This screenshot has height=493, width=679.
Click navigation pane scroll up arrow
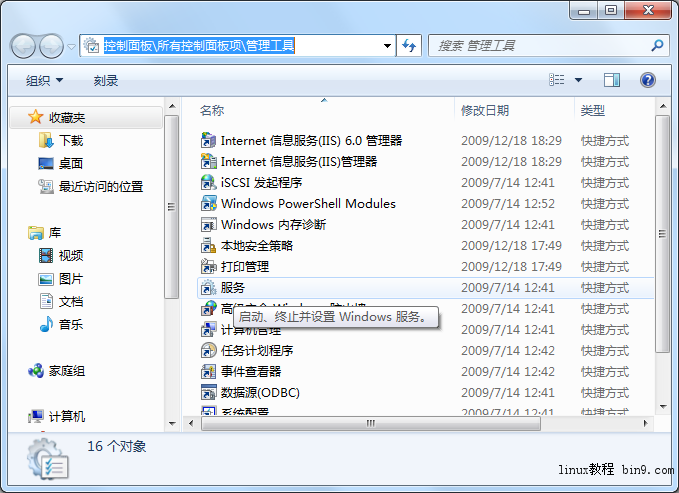point(172,106)
